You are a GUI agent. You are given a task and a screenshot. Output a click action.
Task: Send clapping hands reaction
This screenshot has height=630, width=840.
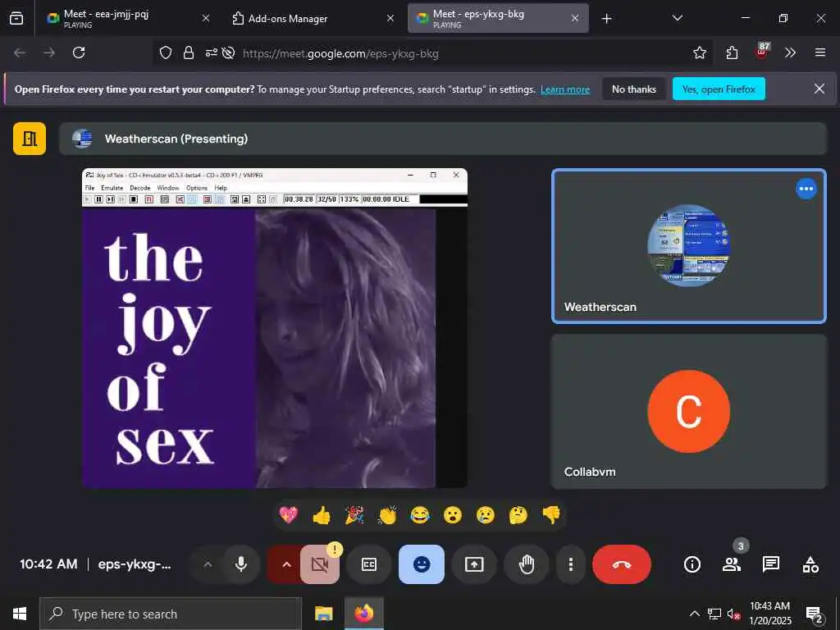[x=387, y=515]
